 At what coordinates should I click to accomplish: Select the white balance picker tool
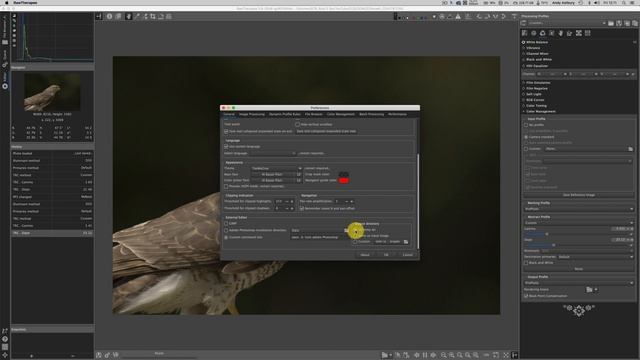(x=137, y=16)
